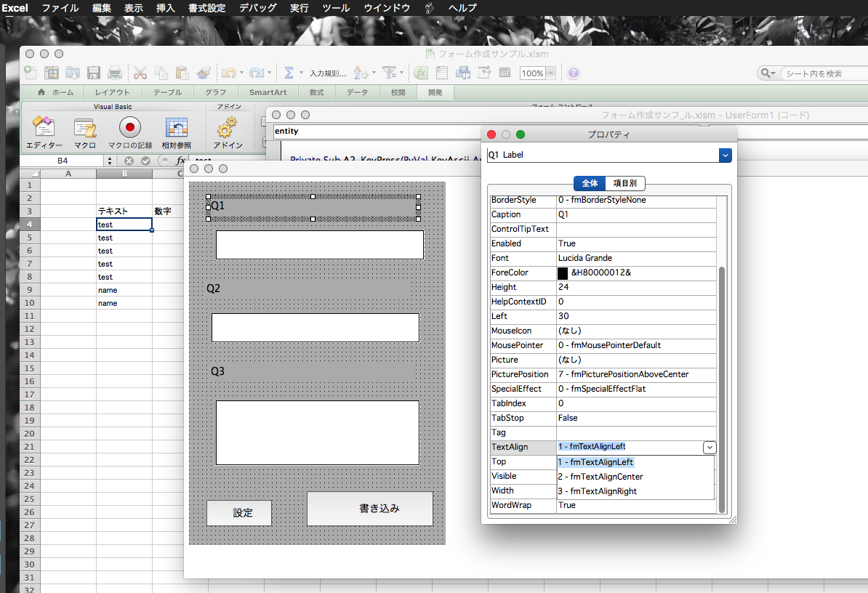868x593 pixels.
Task: Click the 書き込み button on the form
Action: click(370, 509)
